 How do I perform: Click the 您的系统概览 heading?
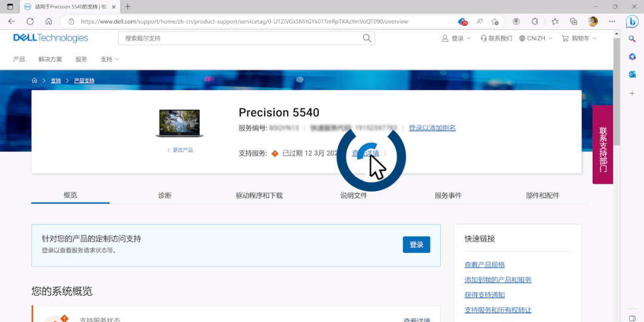click(x=62, y=292)
